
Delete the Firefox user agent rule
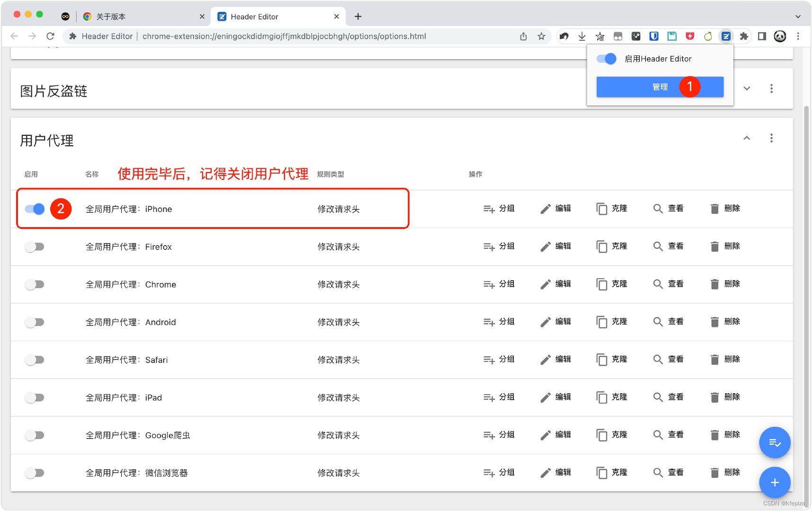[725, 247]
